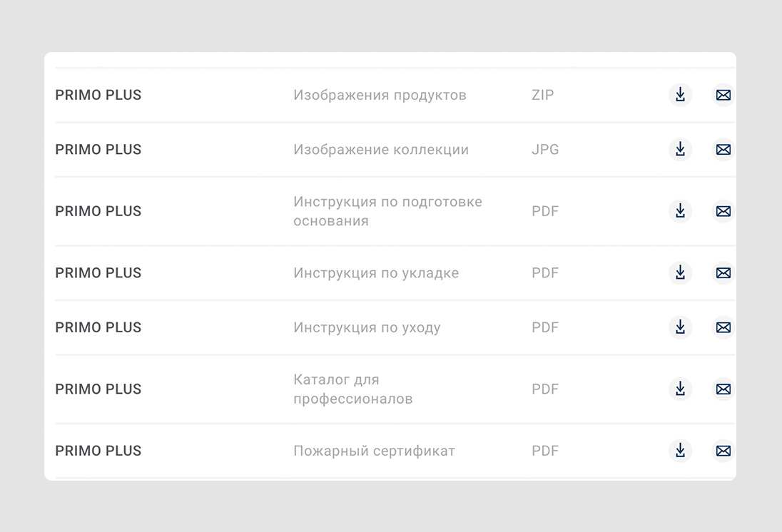This screenshot has height=532, width=782.
Task: Download the Изображения продуктов ZIP file
Action: [x=680, y=95]
